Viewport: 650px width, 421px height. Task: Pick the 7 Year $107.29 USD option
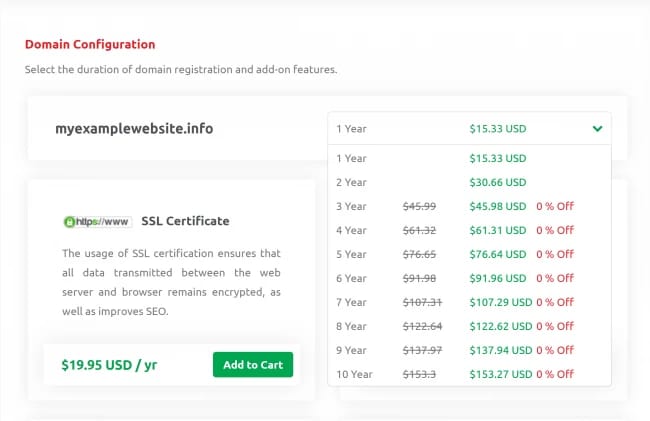point(469,302)
